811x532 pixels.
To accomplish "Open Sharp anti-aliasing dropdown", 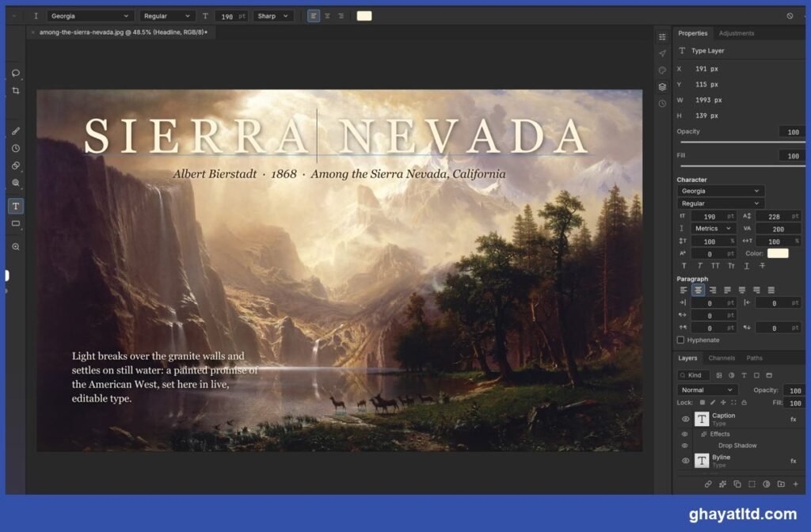I will 273,16.
